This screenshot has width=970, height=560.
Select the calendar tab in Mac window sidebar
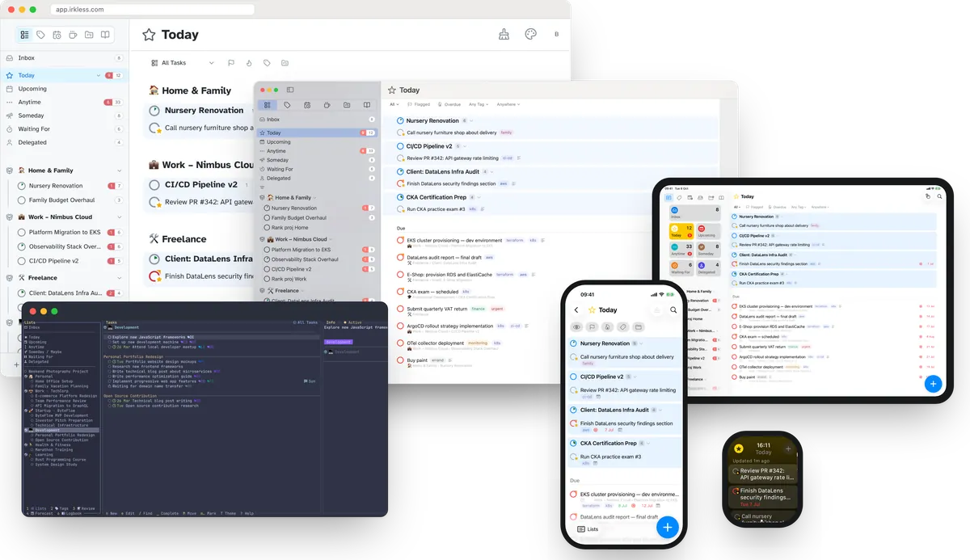click(307, 105)
